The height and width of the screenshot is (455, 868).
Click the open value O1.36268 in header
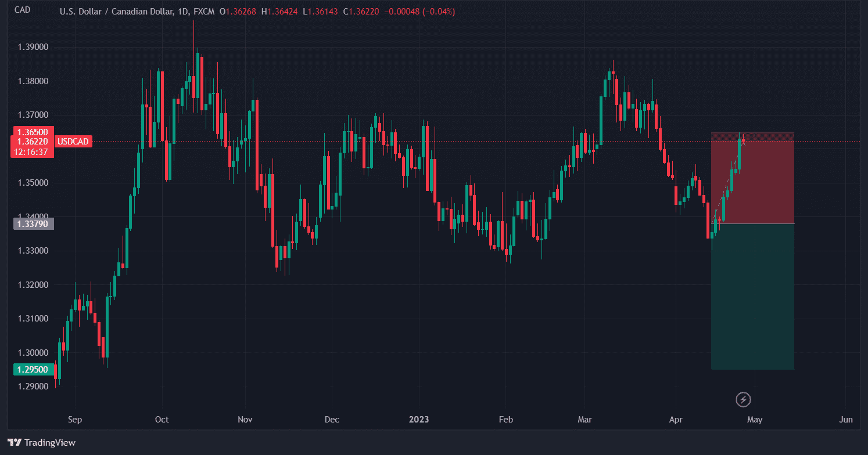coord(238,12)
